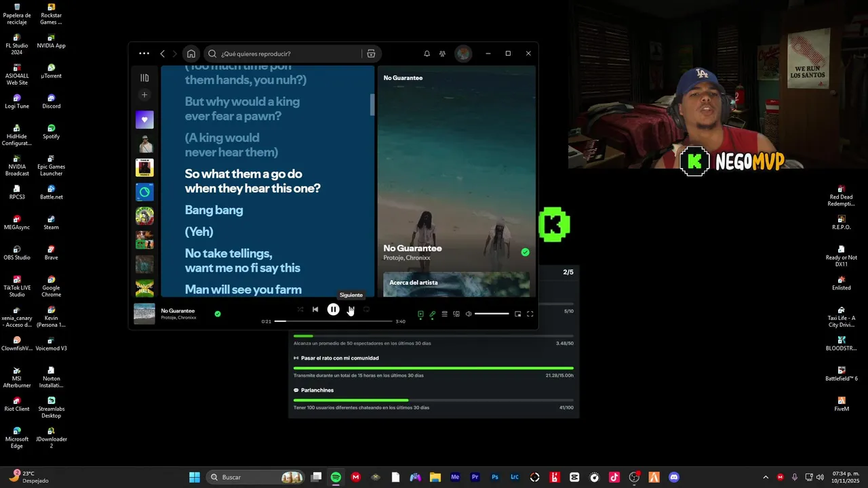868x488 pixels.
Task: Open CapCut from the taskbar
Action: (x=574, y=477)
